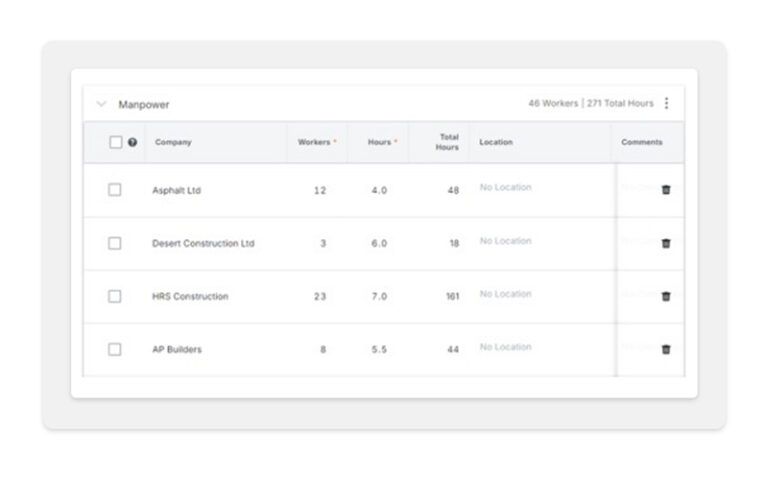Edit the hours value for AP Builders

(x=379, y=349)
